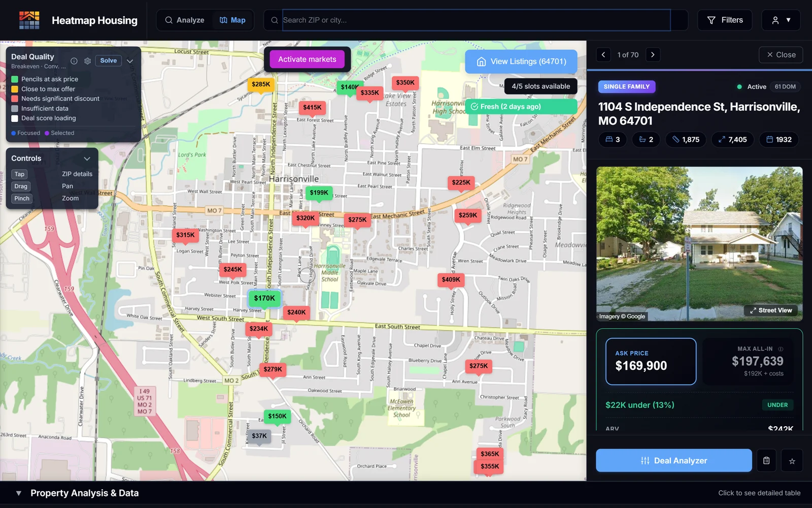Select the $259K map marker

[468, 215]
